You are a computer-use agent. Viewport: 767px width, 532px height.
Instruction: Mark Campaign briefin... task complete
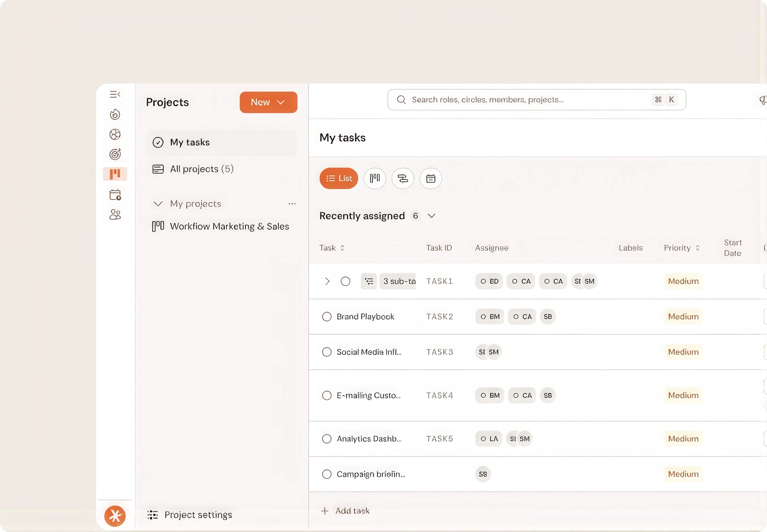(x=327, y=474)
